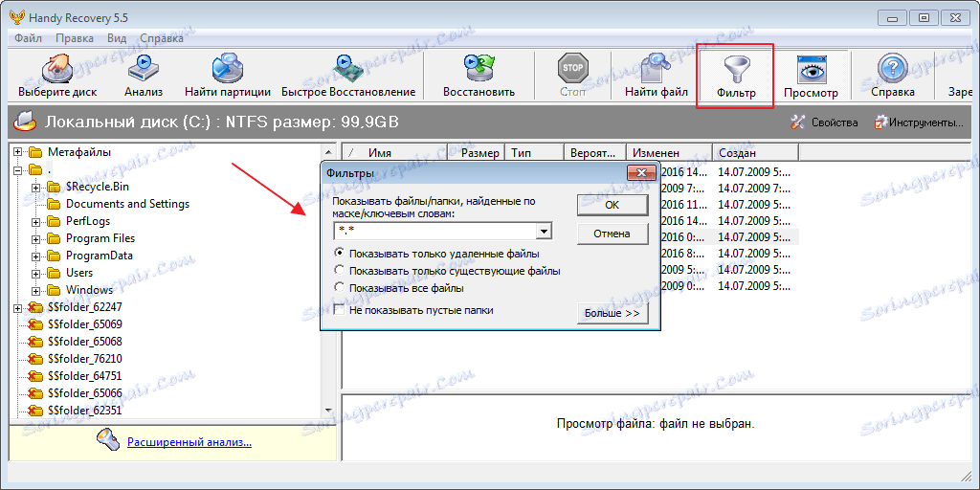Screen dimensions: 980x490
Task: Expand the Program Files folder node
Action: pos(35,238)
